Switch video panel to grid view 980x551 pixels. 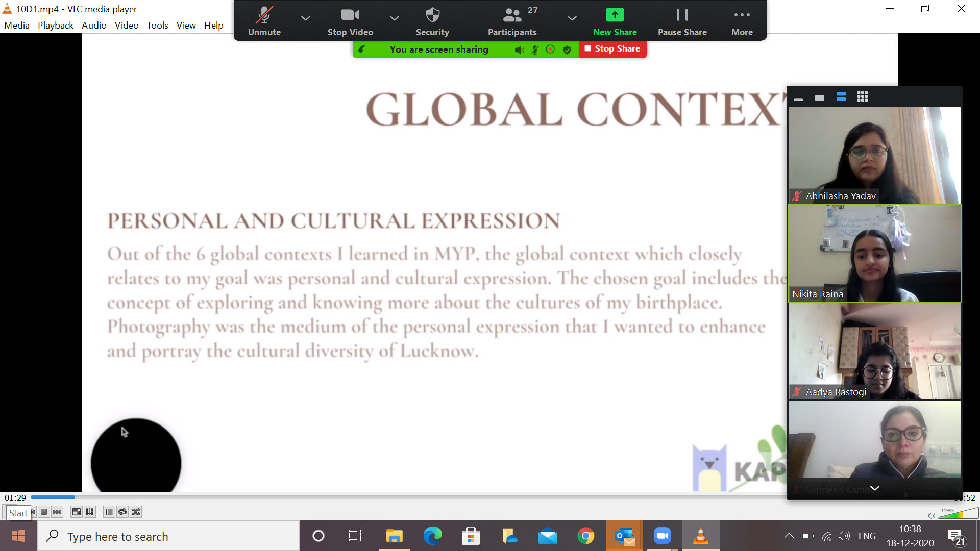click(863, 97)
